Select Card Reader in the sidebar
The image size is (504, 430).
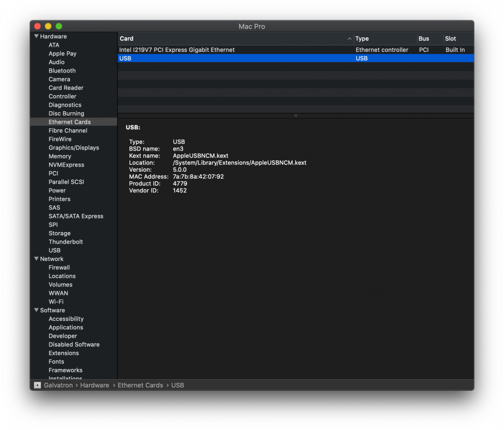pyautogui.click(x=66, y=88)
